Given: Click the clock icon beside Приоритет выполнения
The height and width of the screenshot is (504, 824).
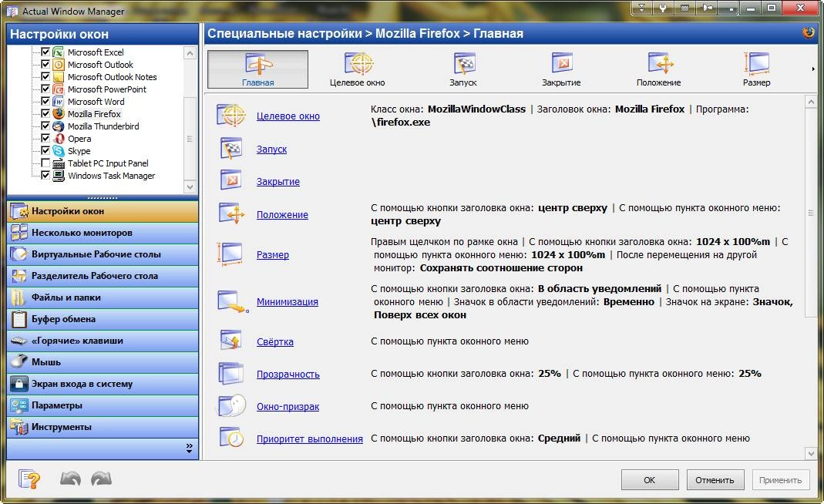Looking at the screenshot, I should pos(232,437).
